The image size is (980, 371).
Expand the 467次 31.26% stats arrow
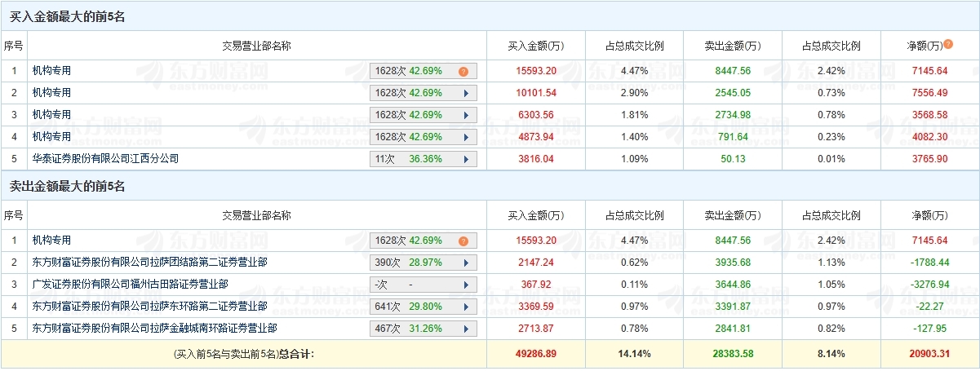[466, 329]
